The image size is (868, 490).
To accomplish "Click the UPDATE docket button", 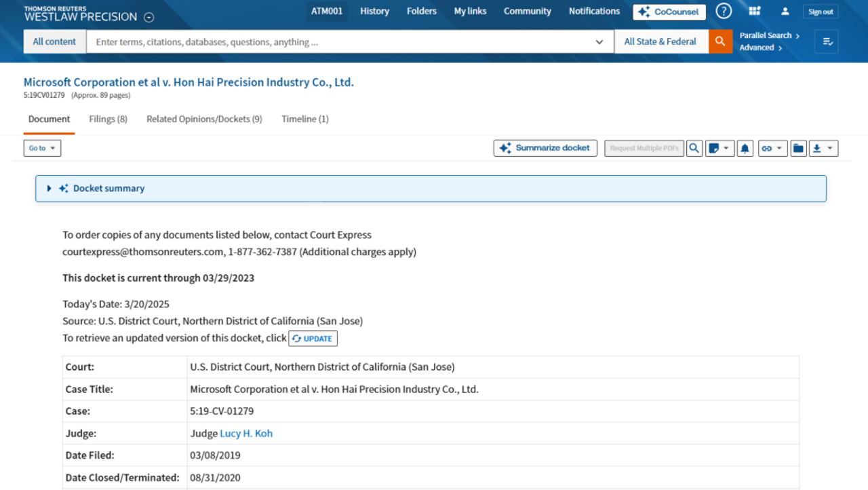I will [x=313, y=339].
